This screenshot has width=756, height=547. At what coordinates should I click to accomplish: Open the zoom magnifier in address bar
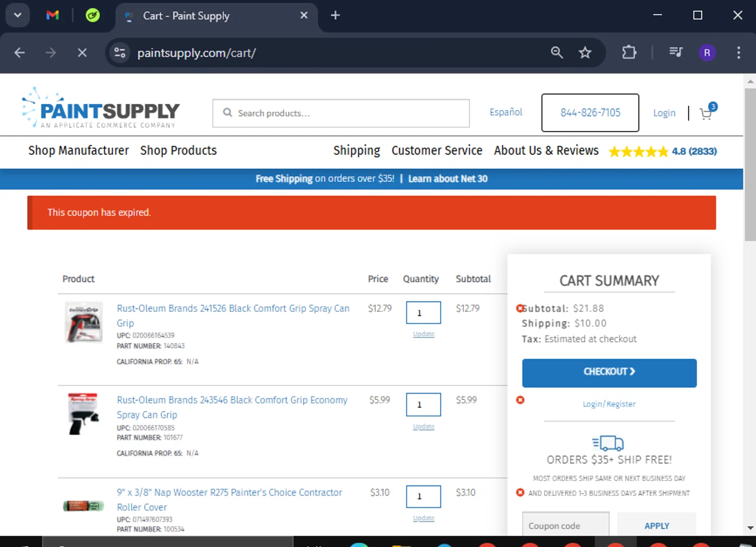(x=556, y=52)
